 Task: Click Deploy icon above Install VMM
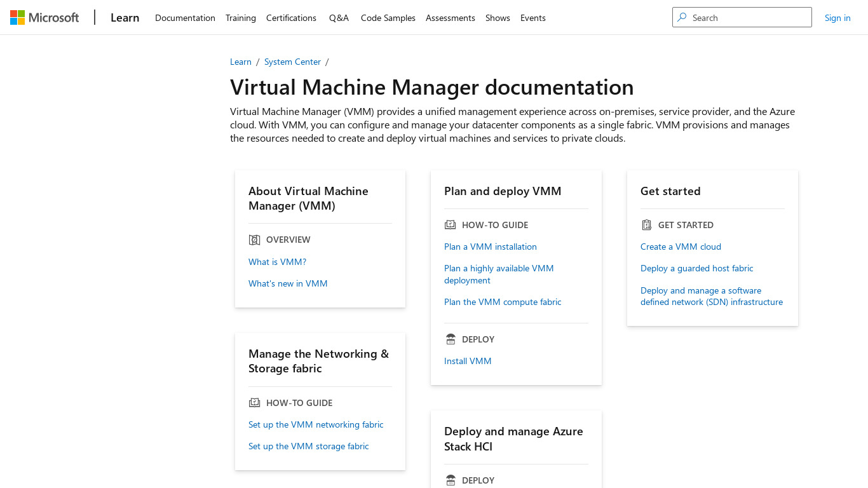(x=451, y=339)
